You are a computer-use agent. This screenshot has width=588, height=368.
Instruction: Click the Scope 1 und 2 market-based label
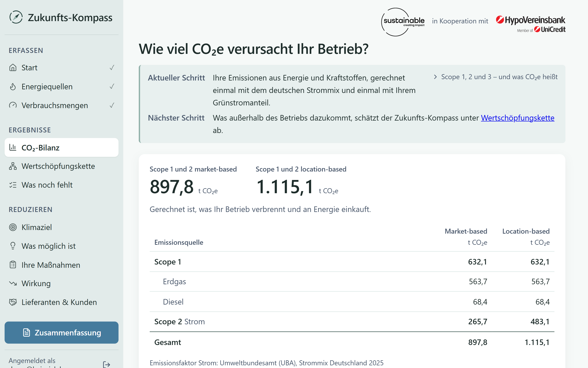click(193, 169)
